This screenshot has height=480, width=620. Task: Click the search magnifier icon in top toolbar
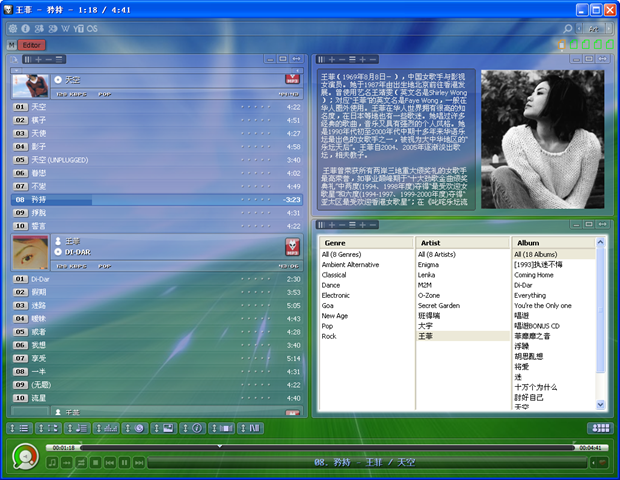[568, 28]
